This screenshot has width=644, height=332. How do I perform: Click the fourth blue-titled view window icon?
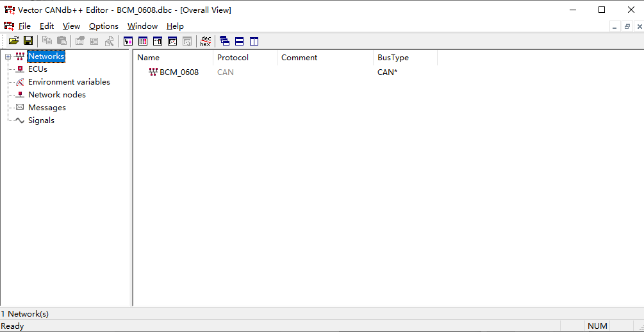pos(172,41)
